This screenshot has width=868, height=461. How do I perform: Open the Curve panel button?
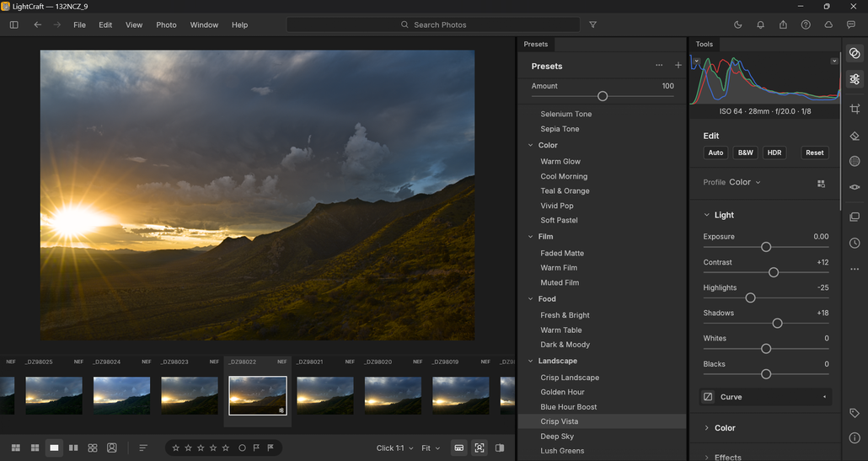pos(766,397)
